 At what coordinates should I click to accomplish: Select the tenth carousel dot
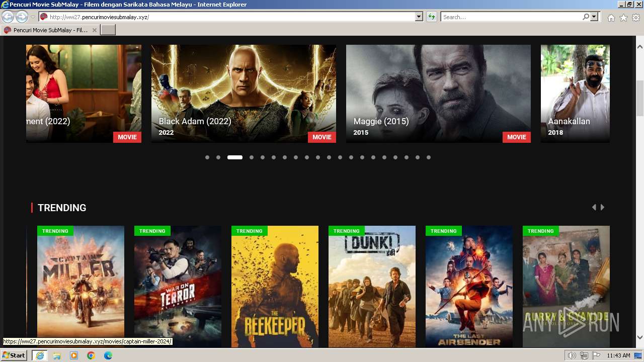coord(318,157)
